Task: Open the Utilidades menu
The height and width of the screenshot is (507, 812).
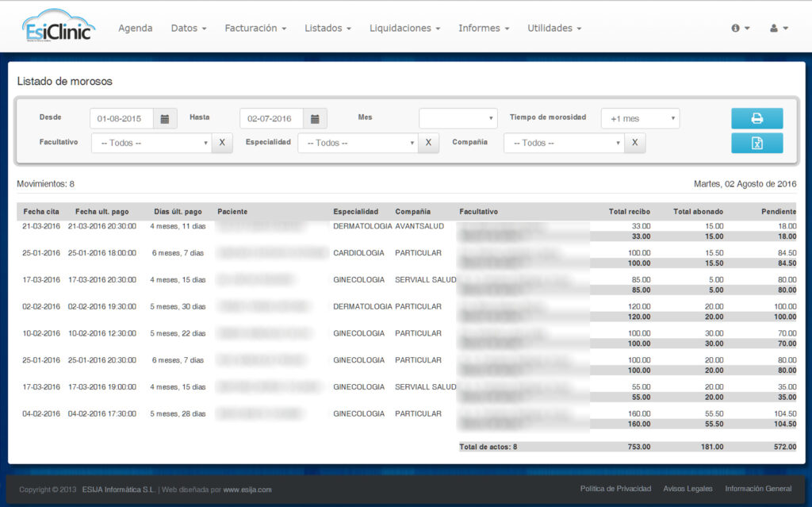Action: pyautogui.click(x=554, y=28)
